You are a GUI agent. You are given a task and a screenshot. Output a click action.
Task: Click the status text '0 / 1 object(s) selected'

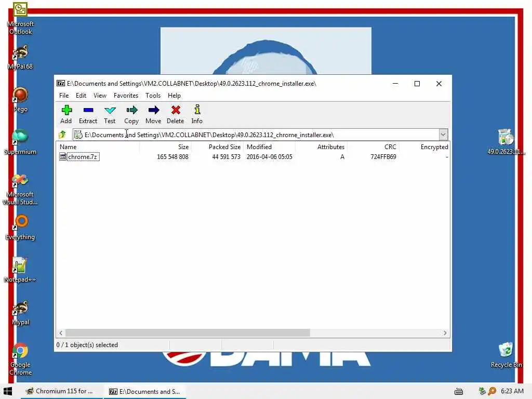87,345
